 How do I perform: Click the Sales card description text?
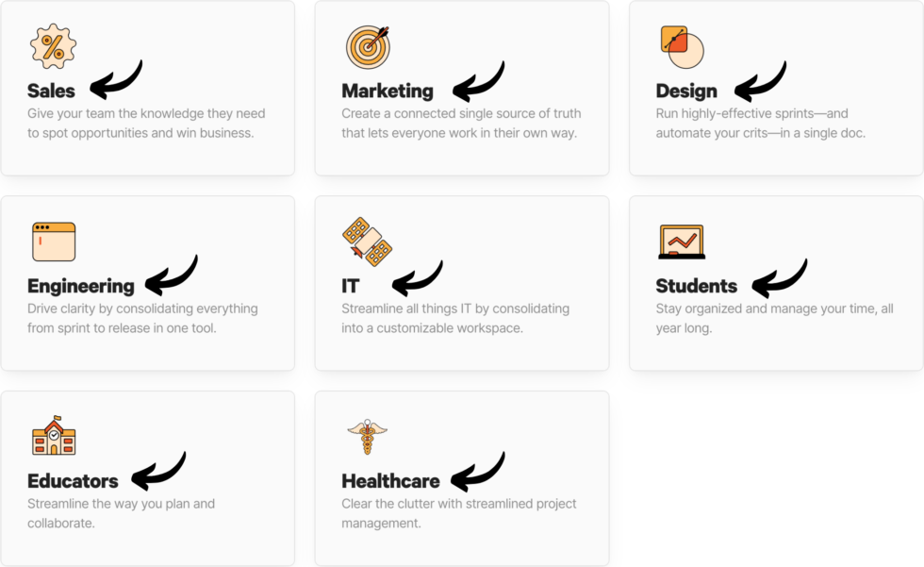tap(146, 124)
